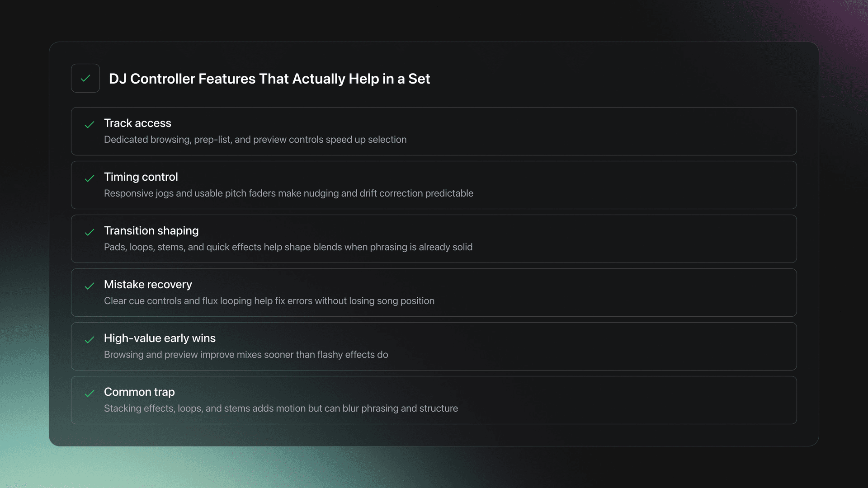
Task: Click the checkmark beside Track access
Action: point(90,125)
